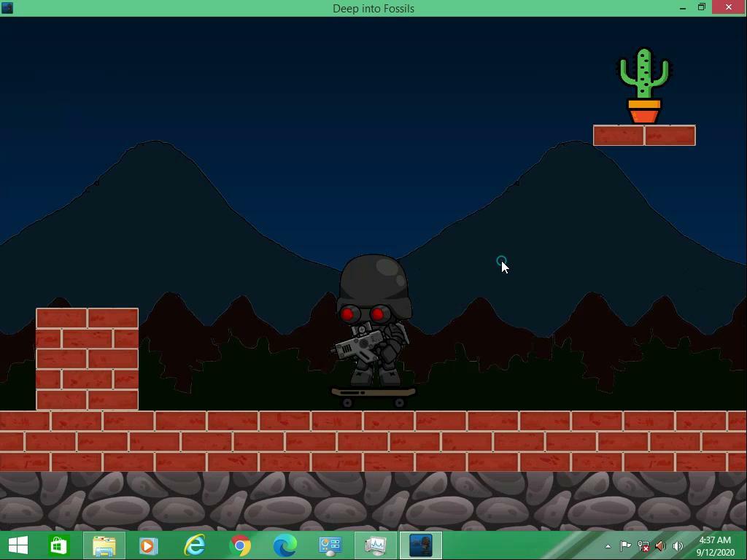Open the Windows Start button
747x560 pixels.
click(x=18, y=545)
